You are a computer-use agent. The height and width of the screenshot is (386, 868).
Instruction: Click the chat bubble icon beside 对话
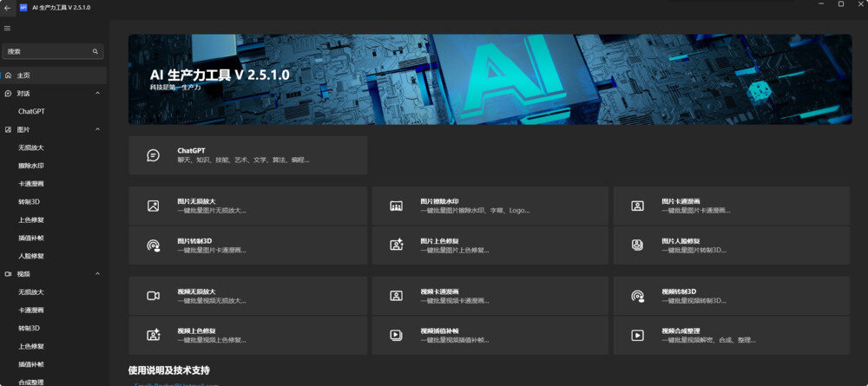point(8,94)
